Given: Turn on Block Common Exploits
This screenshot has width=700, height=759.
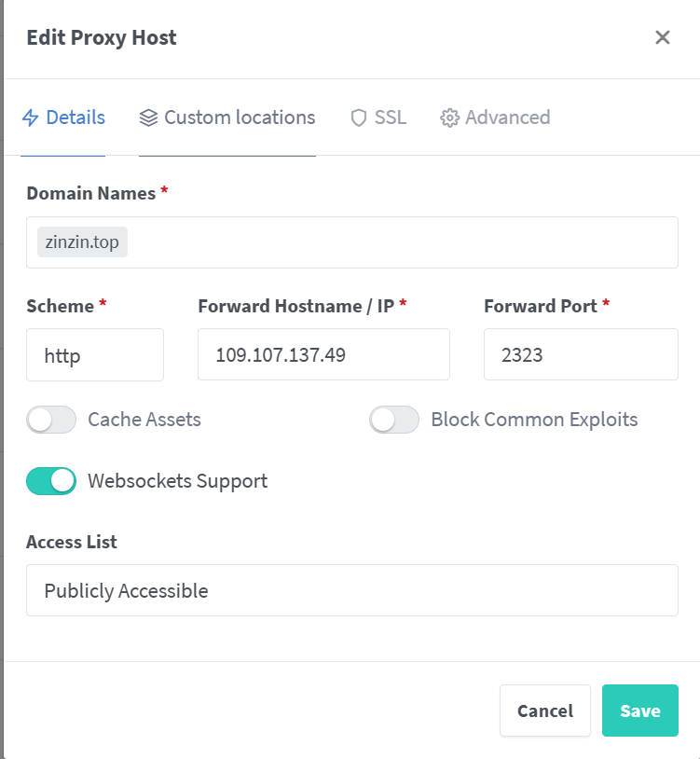Looking at the screenshot, I should point(394,420).
